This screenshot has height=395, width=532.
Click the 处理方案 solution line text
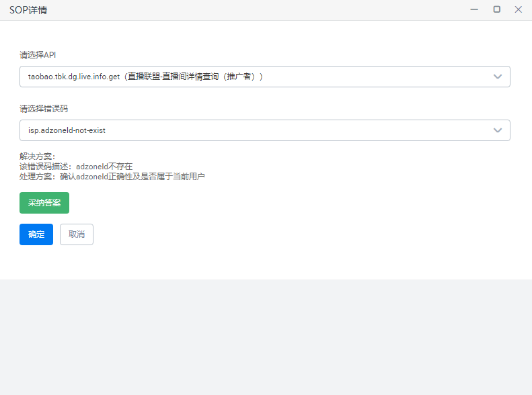[x=112, y=177]
